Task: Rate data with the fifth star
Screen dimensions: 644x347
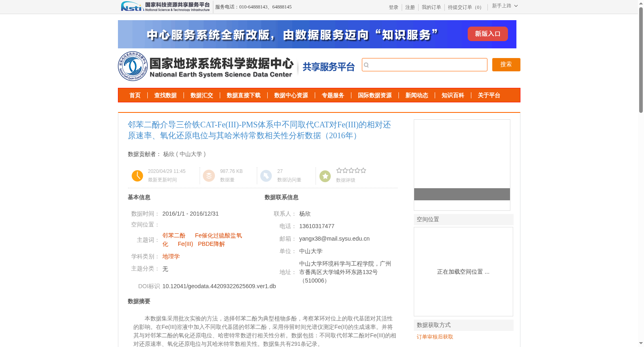Action: (363, 170)
